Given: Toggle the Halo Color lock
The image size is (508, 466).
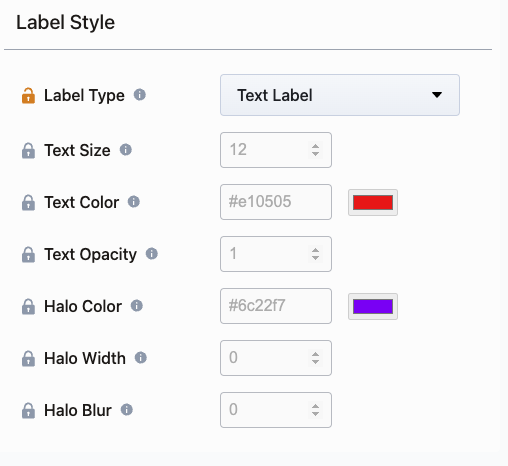Looking at the screenshot, I should (x=28, y=306).
